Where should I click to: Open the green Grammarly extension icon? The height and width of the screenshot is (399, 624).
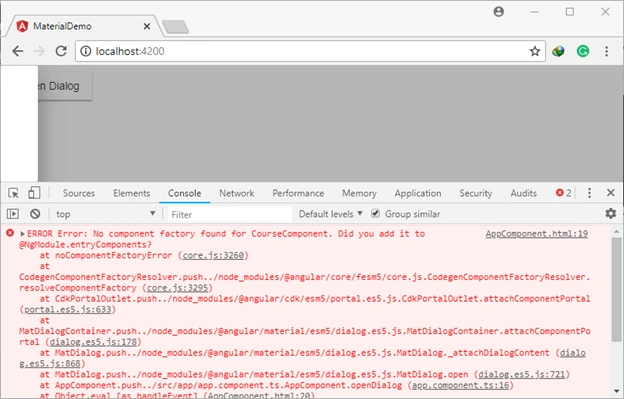pyautogui.click(x=583, y=51)
